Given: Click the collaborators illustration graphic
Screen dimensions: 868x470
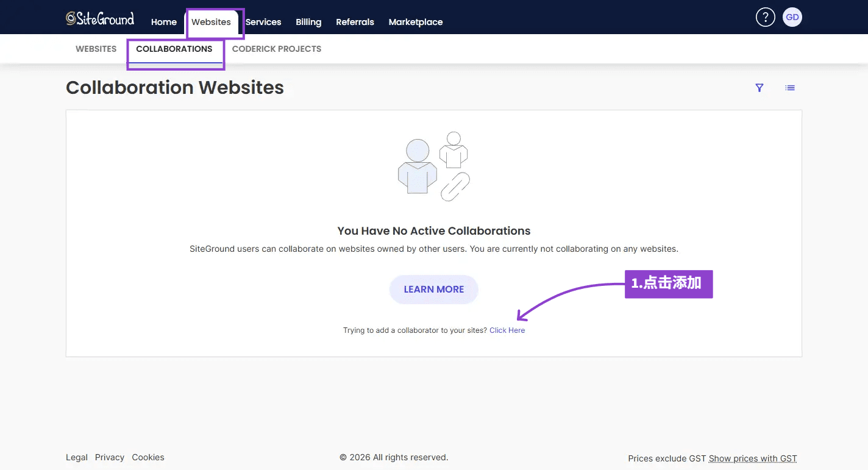Looking at the screenshot, I should point(433,166).
